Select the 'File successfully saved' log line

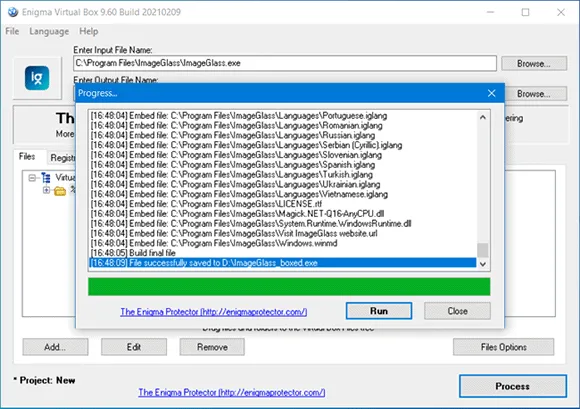point(283,263)
